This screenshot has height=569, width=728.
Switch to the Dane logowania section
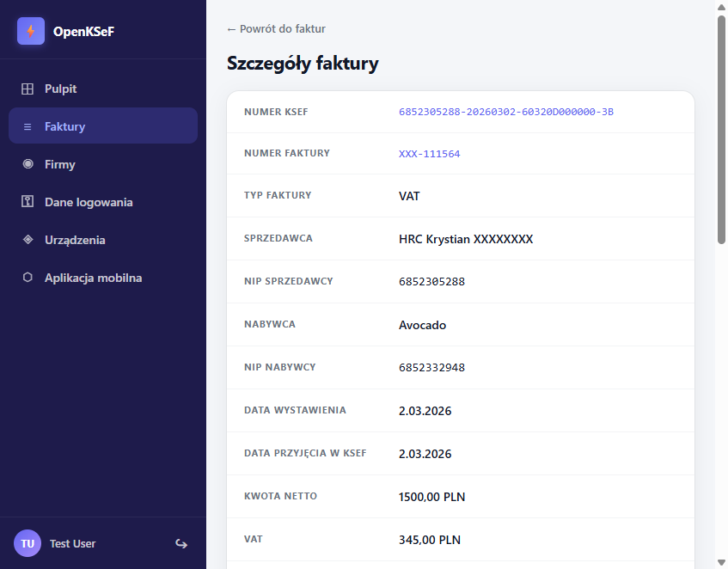pos(88,201)
